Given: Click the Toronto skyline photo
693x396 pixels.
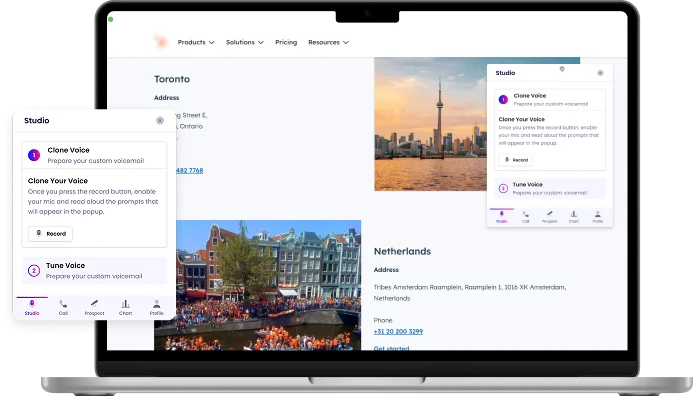Looking at the screenshot, I should pos(430,124).
